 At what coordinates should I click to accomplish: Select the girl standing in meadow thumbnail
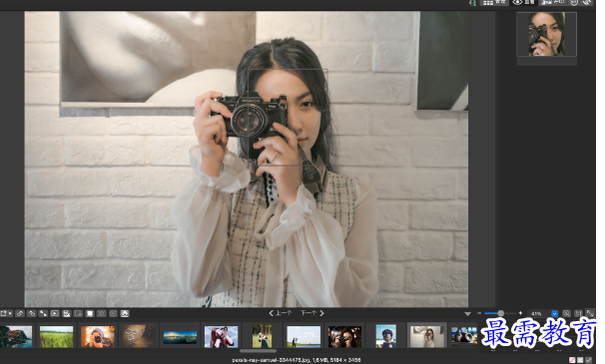tap(262, 336)
